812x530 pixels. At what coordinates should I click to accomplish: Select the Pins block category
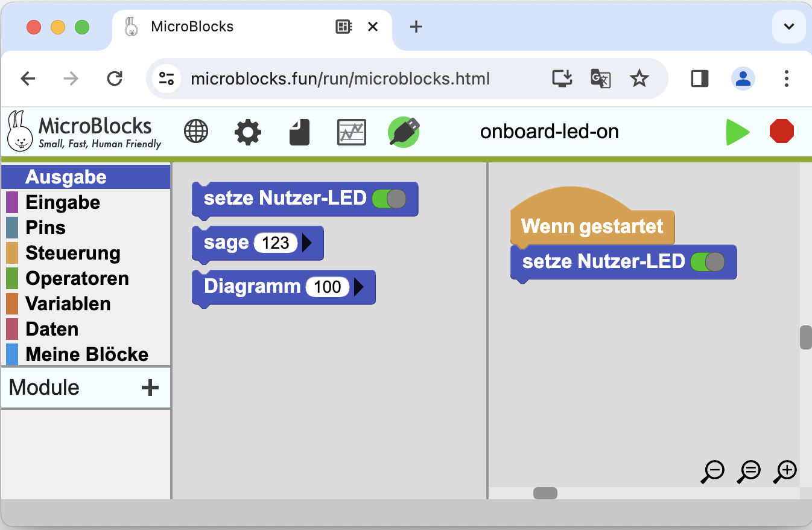point(86,228)
